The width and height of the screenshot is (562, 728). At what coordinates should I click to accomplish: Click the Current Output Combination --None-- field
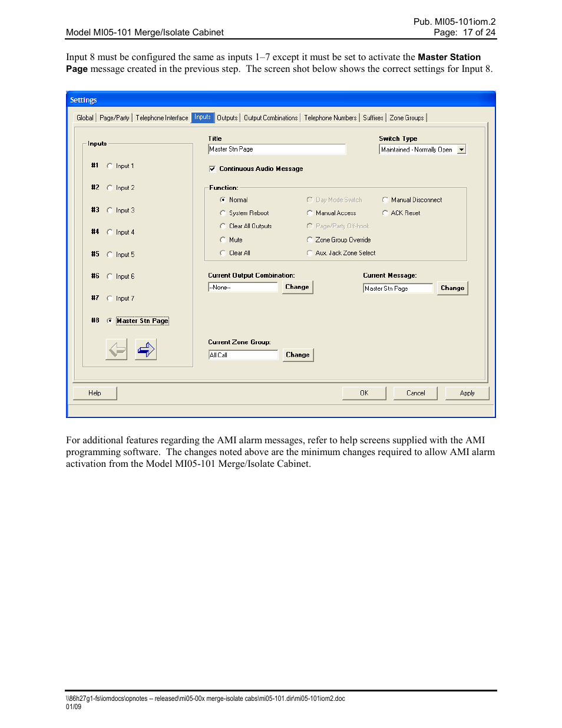coord(243,288)
